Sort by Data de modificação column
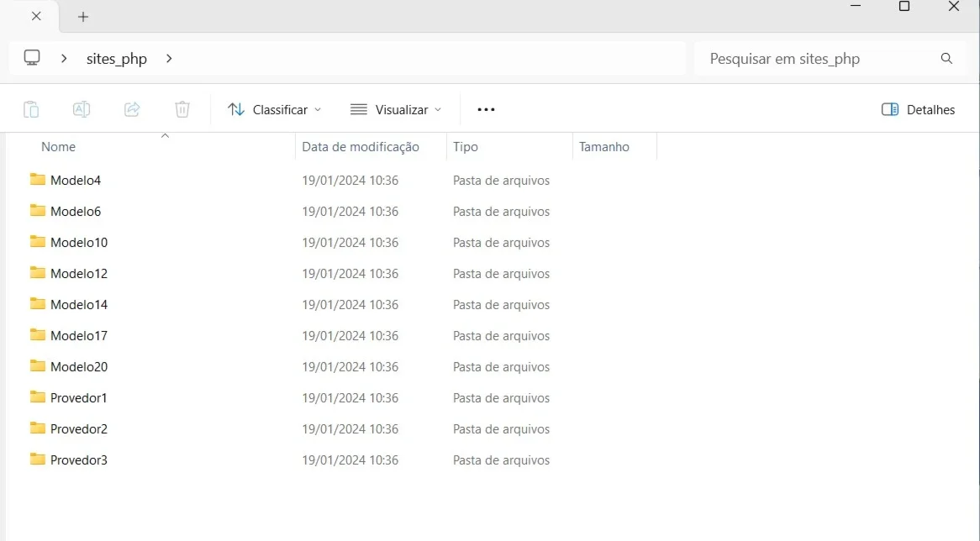980x541 pixels. tap(361, 147)
